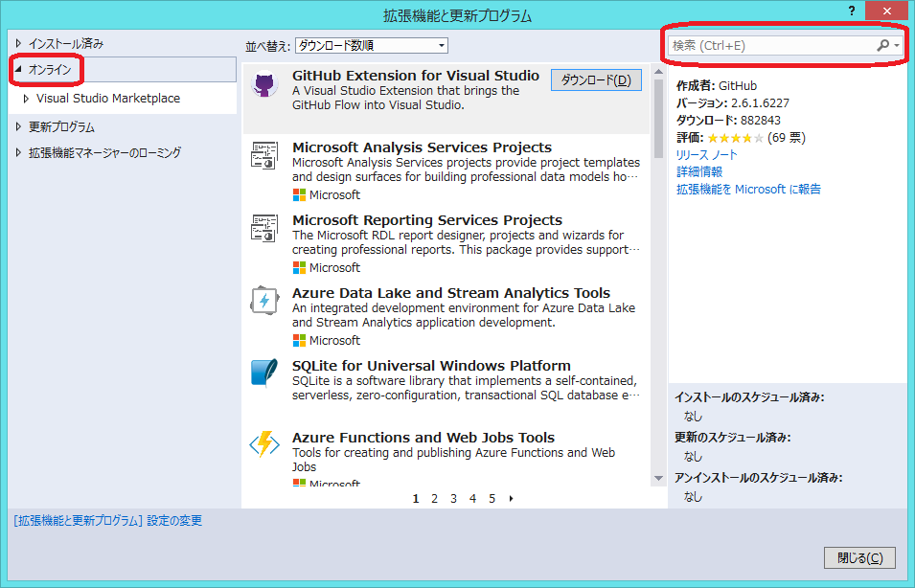Image resolution: width=915 pixels, height=588 pixels.
Task: Click the 作成者: GitHub text
Action: pos(717,86)
